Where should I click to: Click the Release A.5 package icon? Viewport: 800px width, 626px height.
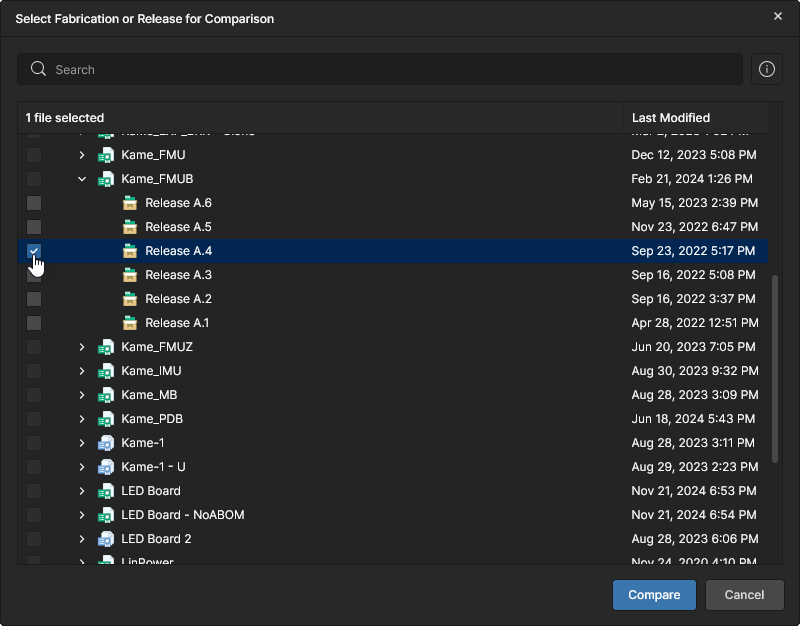pos(130,227)
